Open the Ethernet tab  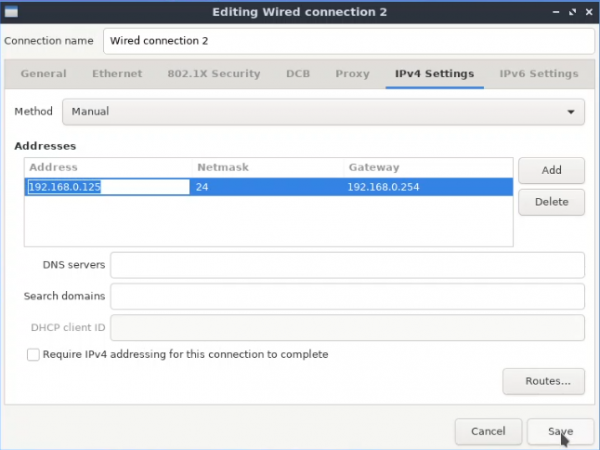(x=117, y=73)
